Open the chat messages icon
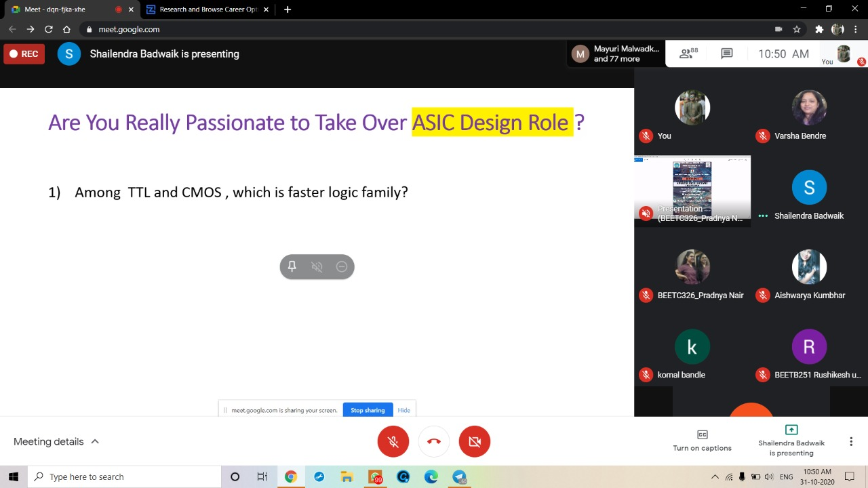 727,54
